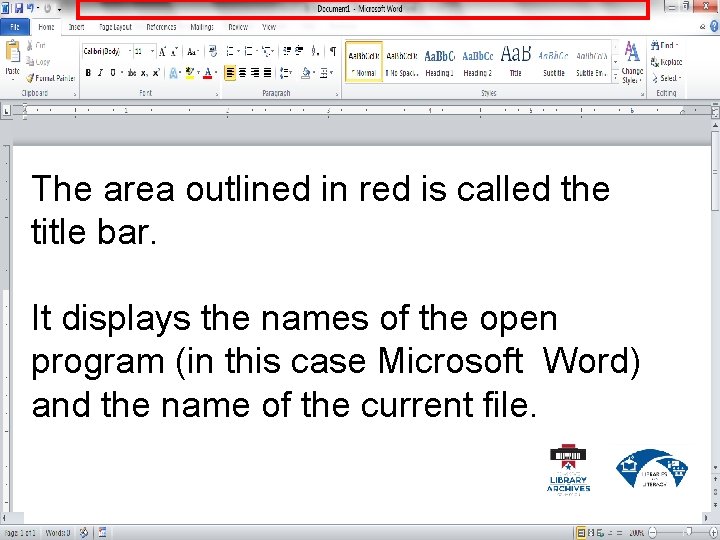Open the Change Case dropdown
This screenshot has width=720, height=540.
pyautogui.click(x=193, y=51)
